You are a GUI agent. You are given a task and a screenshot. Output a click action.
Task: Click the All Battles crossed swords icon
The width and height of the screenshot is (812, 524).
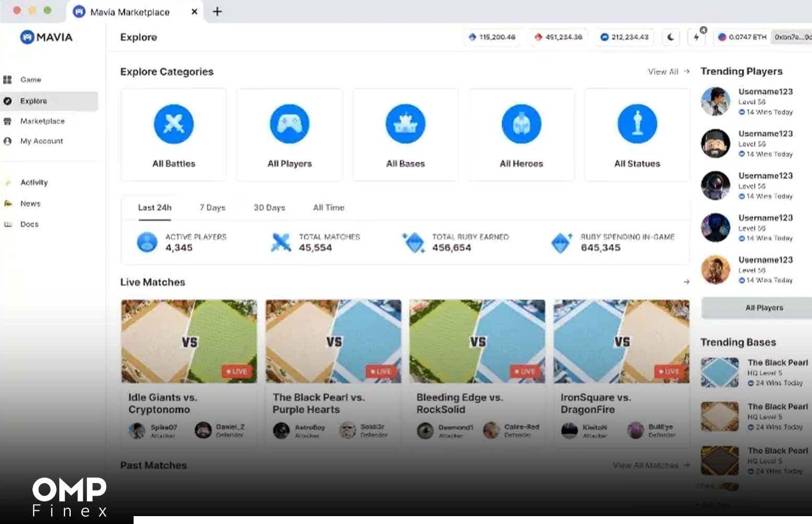174,124
